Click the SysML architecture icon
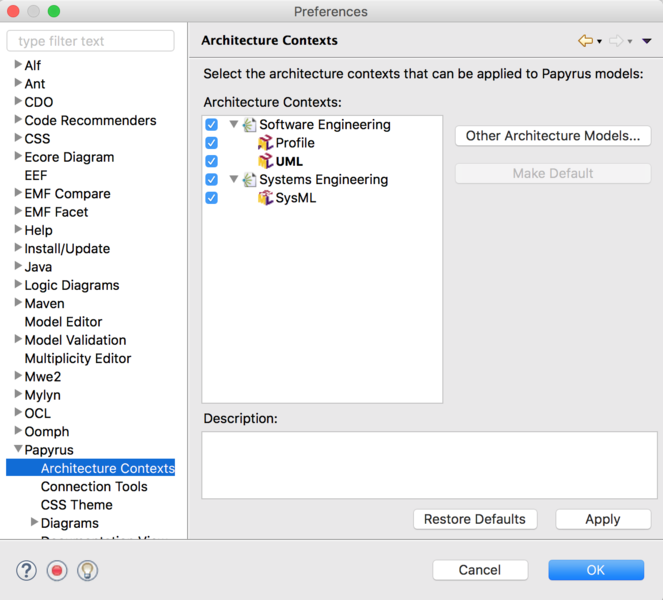Viewport: 663px width, 600px height. click(265, 198)
